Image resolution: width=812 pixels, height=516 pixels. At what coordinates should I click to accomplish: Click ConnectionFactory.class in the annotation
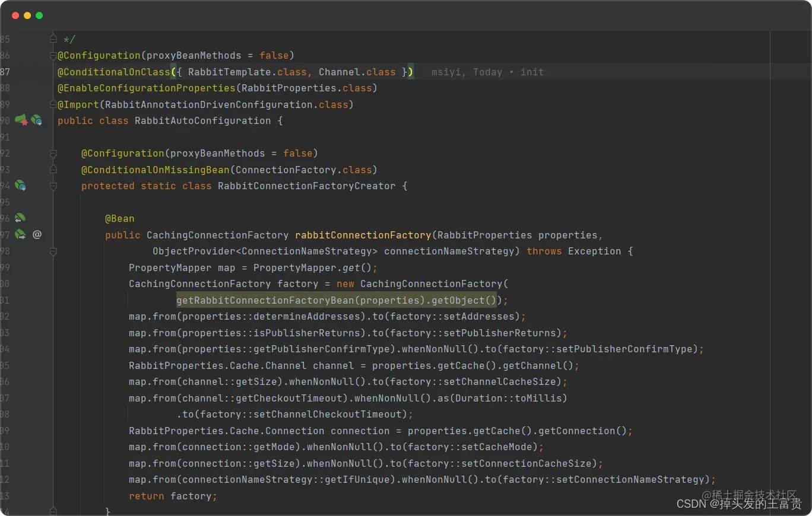point(304,170)
